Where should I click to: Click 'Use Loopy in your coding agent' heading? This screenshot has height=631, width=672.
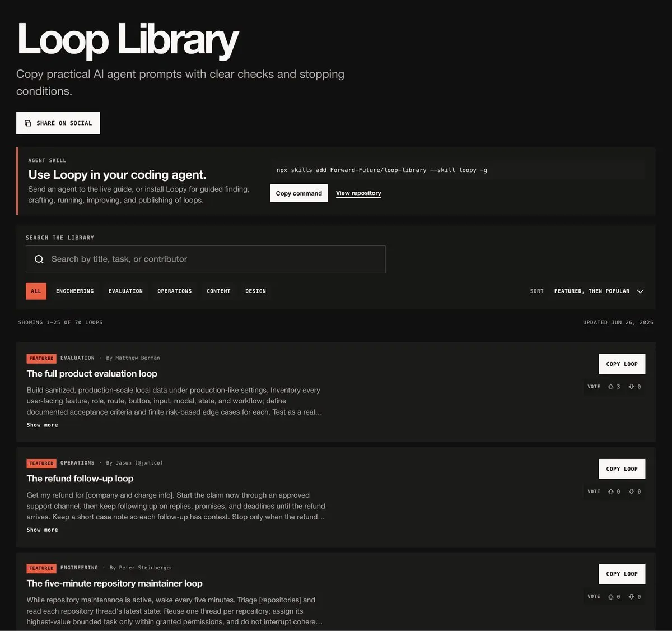click(x=117, y=175)
